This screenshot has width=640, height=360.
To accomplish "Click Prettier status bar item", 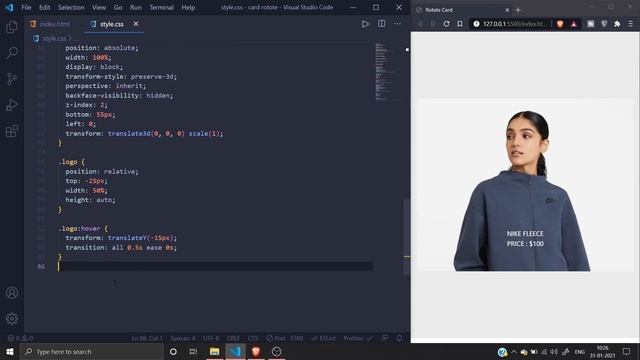I will click(x=358, y=338).
